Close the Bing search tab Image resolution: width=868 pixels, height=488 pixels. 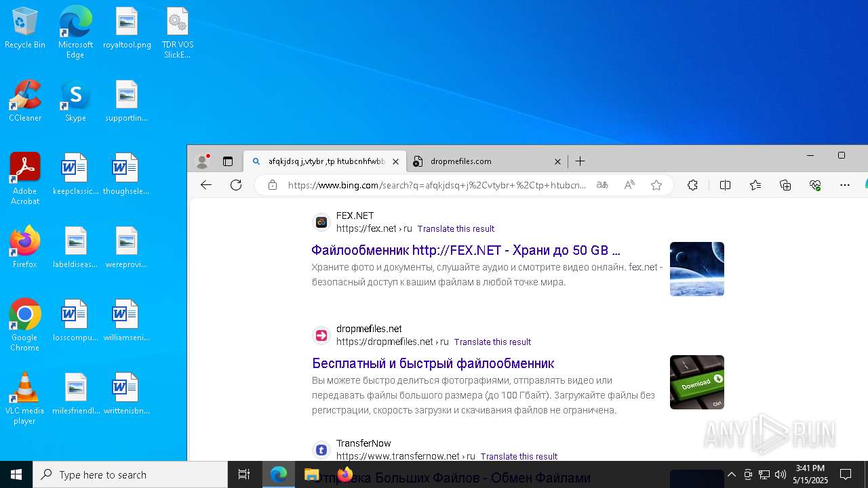[x=396, y=161]
